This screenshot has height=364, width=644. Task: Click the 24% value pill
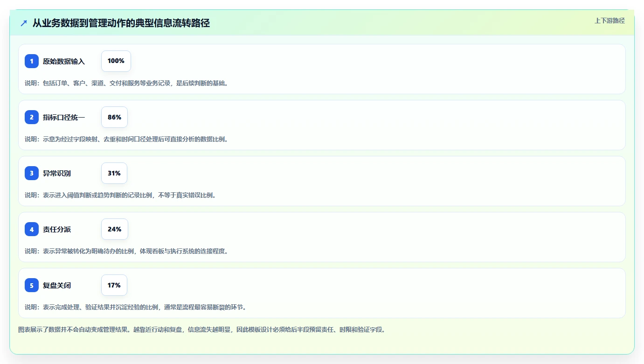(115, 229)
